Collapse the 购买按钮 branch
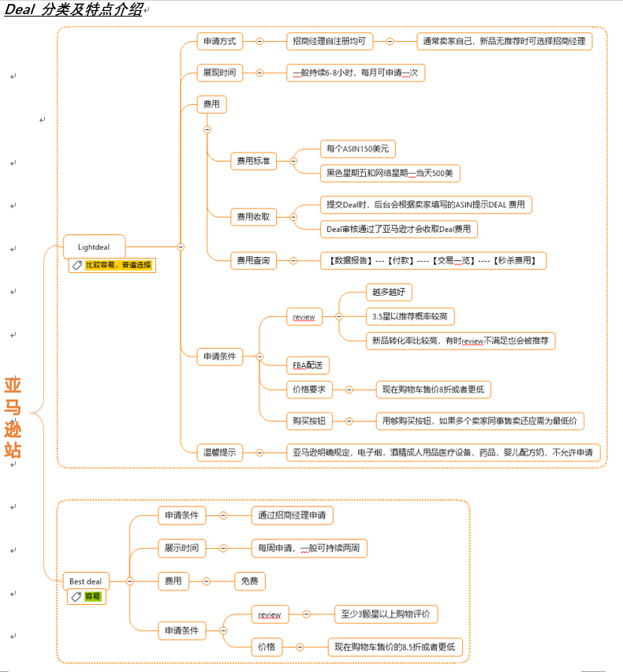The height and width of the screenshot is (672, 623). coord(349,421)
